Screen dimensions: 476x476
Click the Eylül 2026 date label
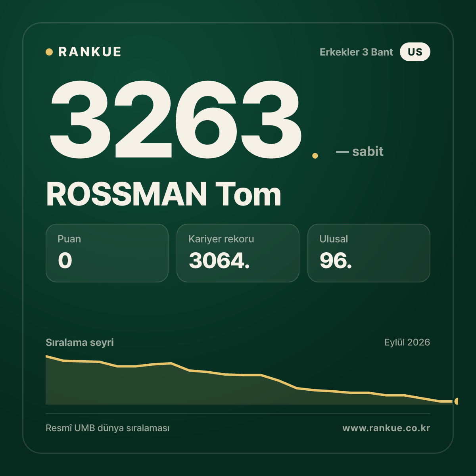click(x=407, y=342)
